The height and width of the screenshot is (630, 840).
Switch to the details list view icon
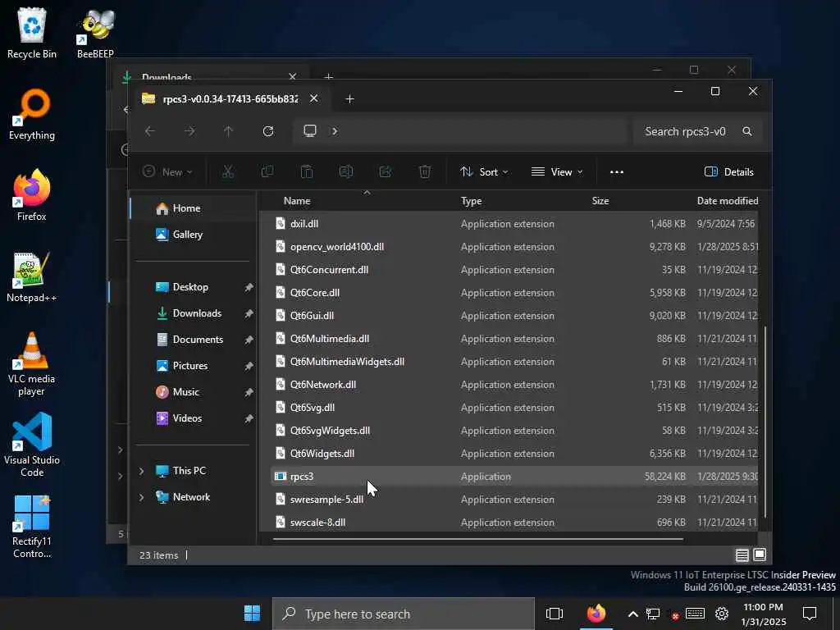point(742,555)
